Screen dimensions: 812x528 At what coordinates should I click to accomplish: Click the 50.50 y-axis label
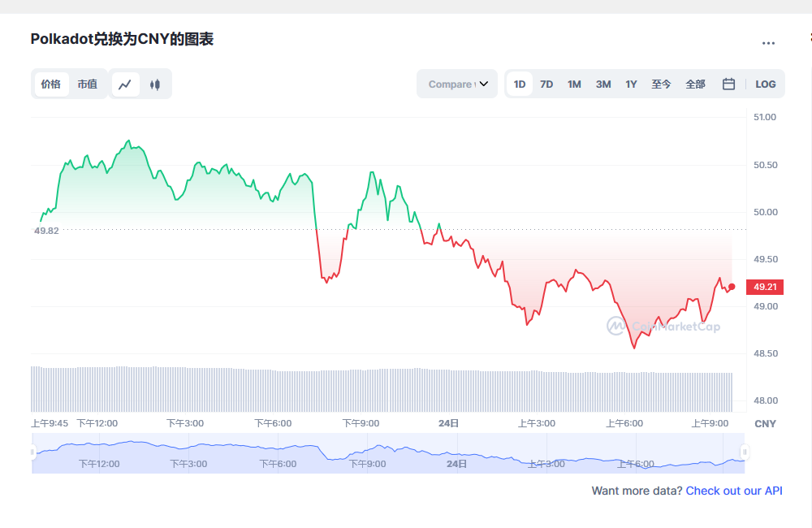(766, 165)
